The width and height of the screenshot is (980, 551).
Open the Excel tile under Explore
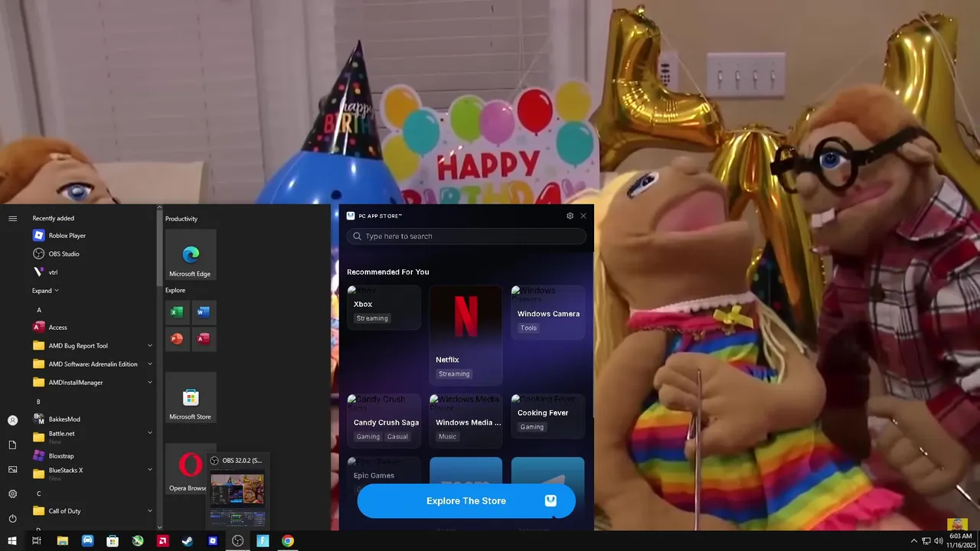coord(177,312)
